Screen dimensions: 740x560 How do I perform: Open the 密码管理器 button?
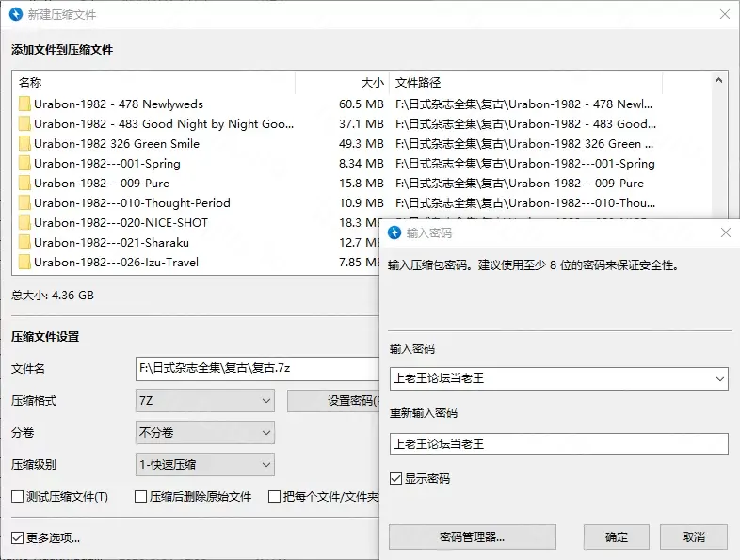click(x=473, y=537)
